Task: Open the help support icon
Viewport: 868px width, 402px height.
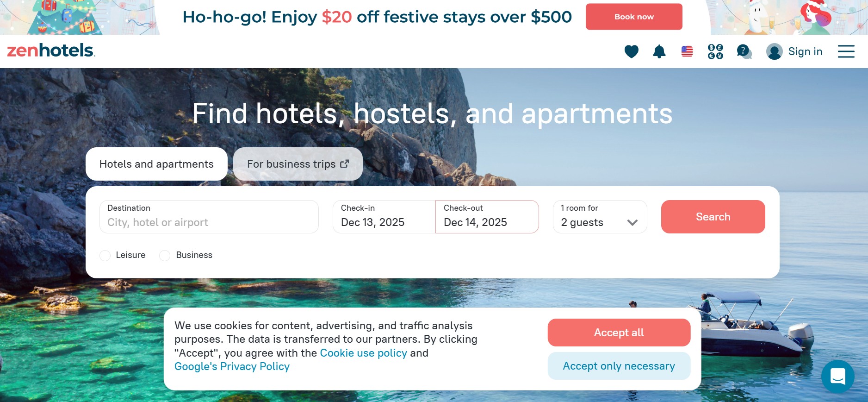Action: pyautogui.click(x=744, y=51)
